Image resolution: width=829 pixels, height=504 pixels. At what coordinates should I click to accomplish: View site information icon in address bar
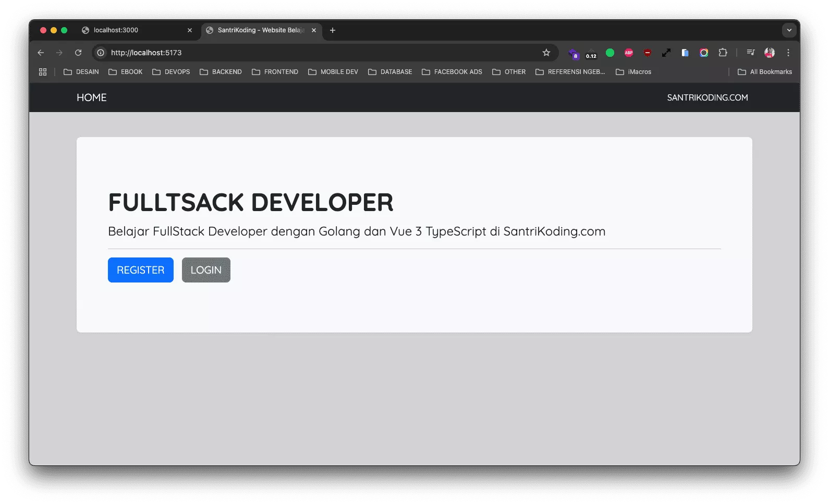[x=101, y=53]
